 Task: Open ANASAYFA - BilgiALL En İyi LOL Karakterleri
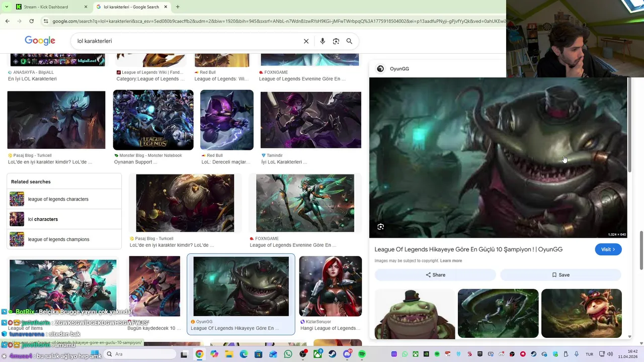click(x=32, y=79)
